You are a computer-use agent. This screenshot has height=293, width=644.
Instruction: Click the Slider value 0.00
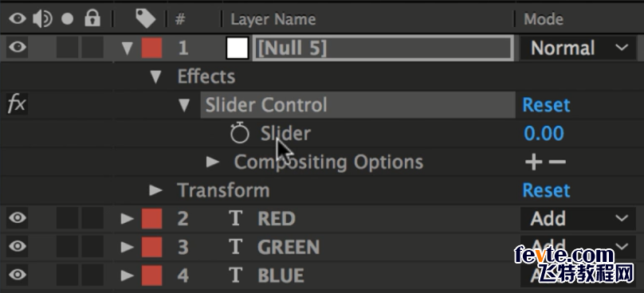pos(544,134)
